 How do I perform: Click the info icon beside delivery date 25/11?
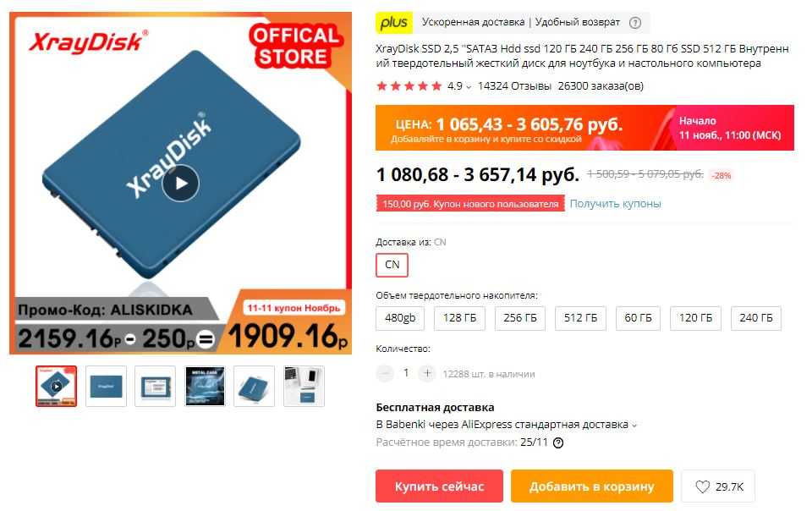coord(558,442)
